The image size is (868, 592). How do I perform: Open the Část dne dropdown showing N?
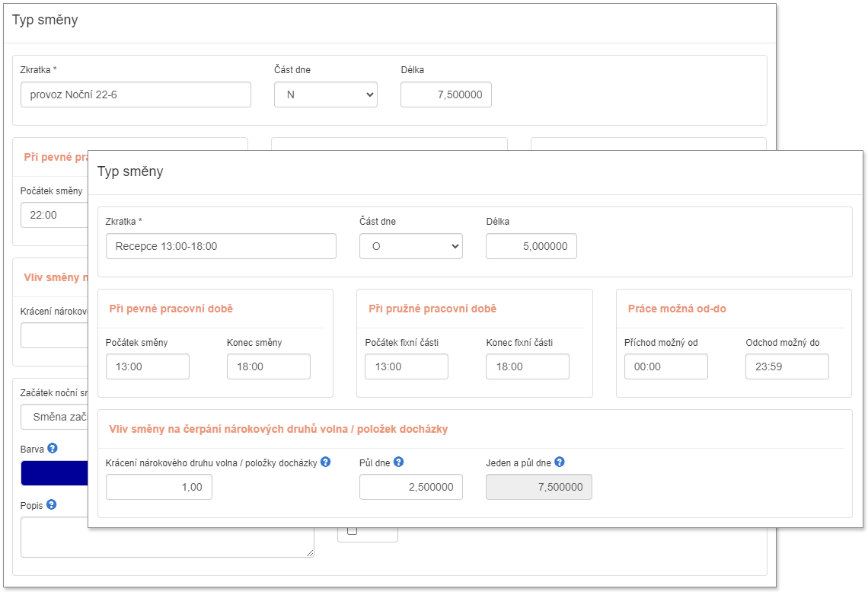tap(325, 94)
